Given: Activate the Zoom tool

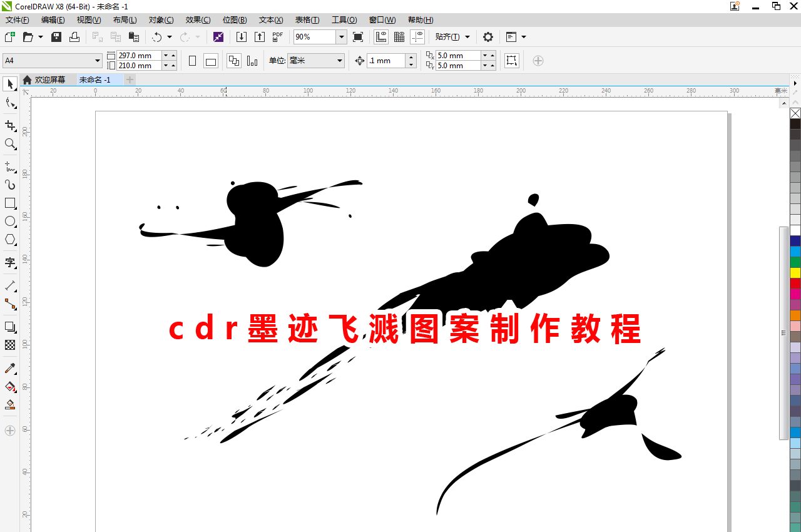Looking at the screenshot, I should point(10,144).
